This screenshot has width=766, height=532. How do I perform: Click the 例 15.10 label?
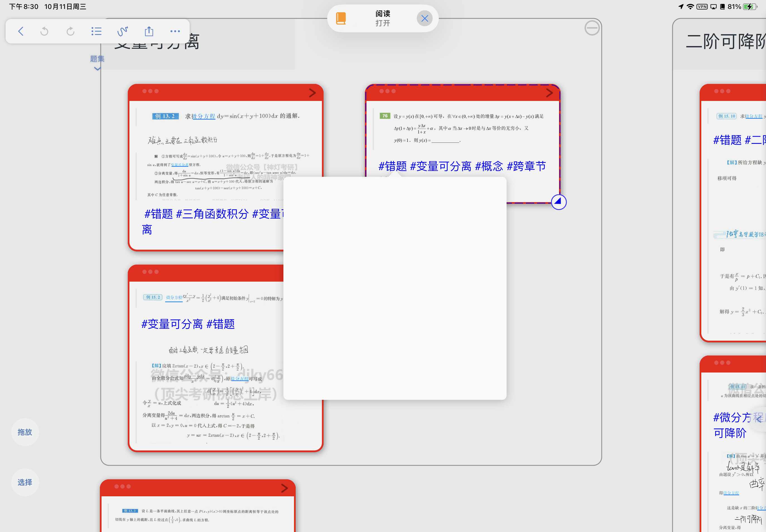[726, 116]
